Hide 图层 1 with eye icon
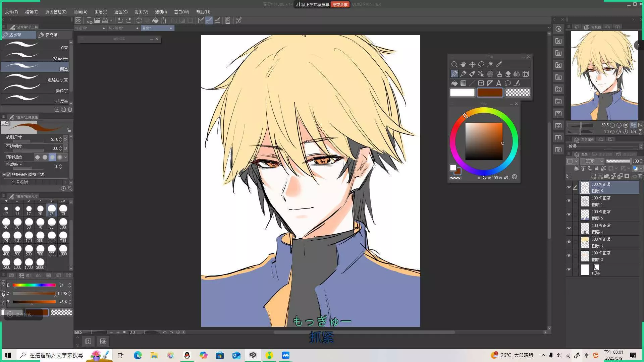644x362 pixels. tap(569, 201)
